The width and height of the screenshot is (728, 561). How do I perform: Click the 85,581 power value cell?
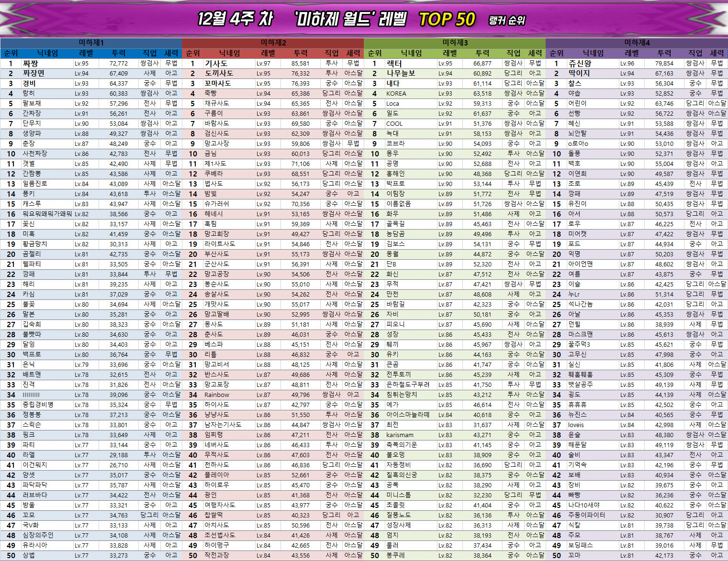click(x=300, y=64)
